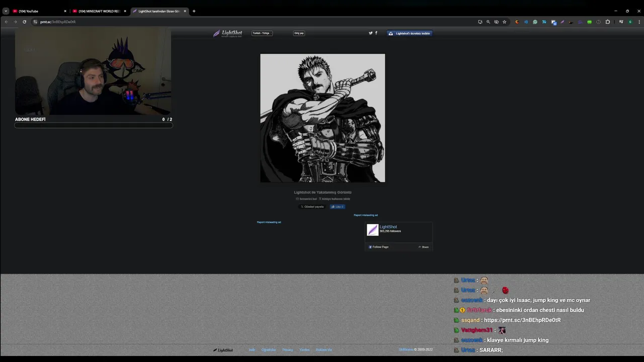Click Lightshot'ı ücretsiz indirin download button
The width and height of the screenshot is (644, 362).
(409, 33)
